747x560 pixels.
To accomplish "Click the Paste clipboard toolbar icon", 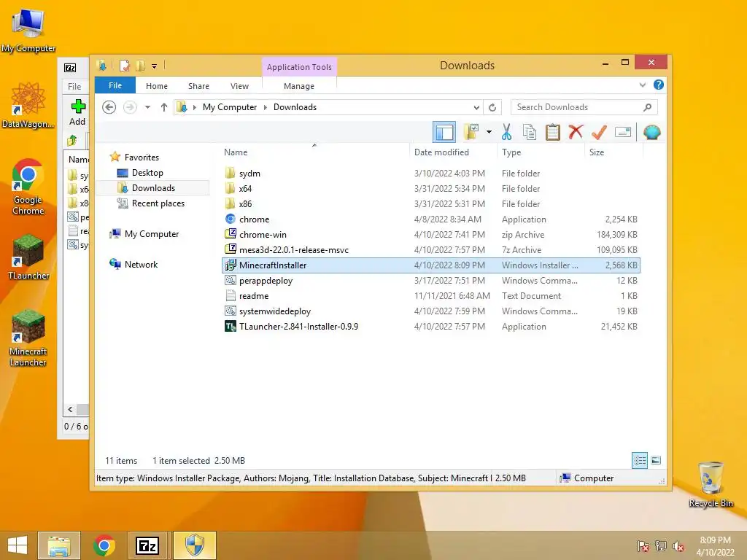I will click(x=553, y=132).
